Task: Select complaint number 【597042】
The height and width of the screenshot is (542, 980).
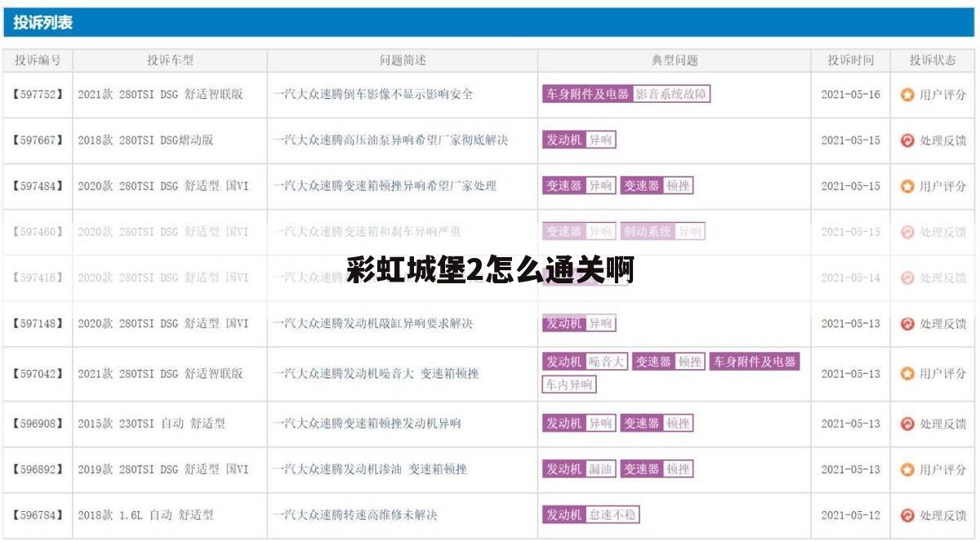Action: pyautogui.click(x=38, y=374)
